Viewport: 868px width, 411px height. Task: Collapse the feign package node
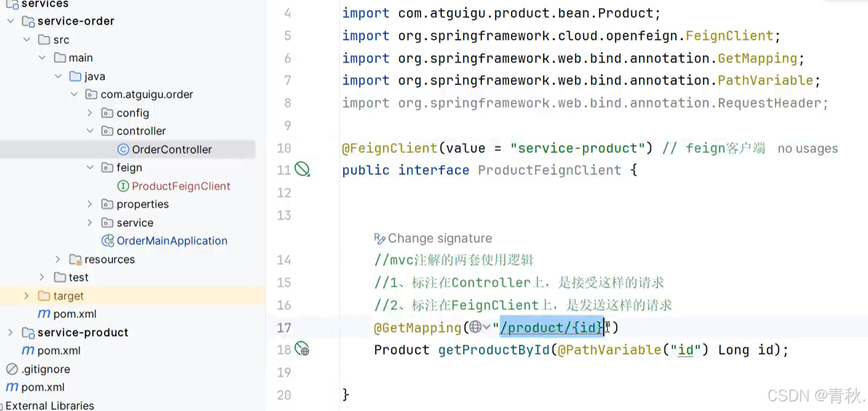coord(89,168)
